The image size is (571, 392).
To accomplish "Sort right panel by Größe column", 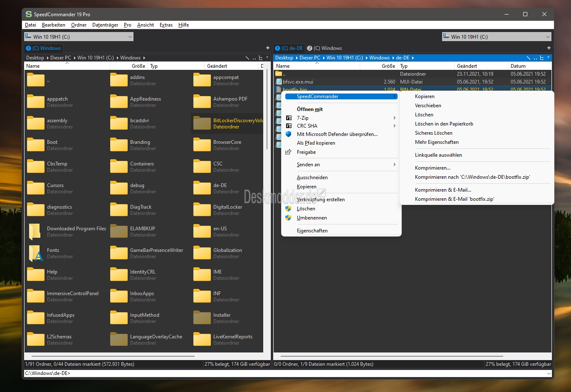I will 378,66.
